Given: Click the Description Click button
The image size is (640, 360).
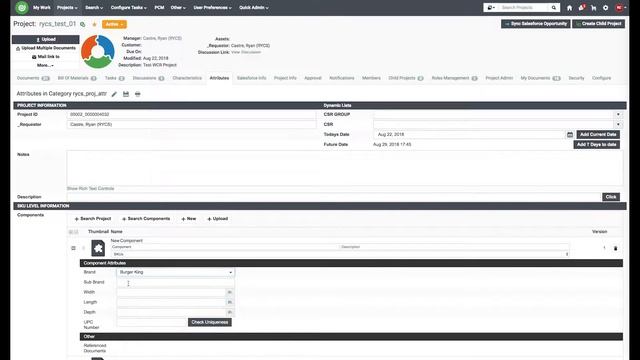Looking at the screenshot, I should click(611, 197).
